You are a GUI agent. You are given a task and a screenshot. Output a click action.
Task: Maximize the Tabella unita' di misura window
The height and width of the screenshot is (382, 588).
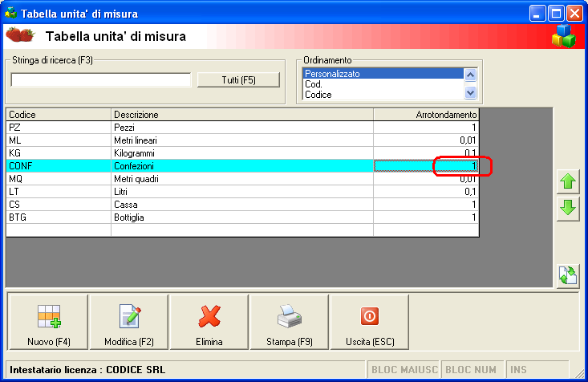point(556,14)
